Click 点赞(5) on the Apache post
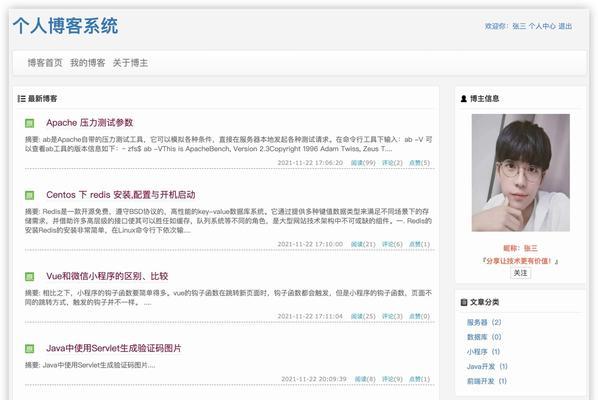This screenshot has width=598, height=400. coord(420,163)
